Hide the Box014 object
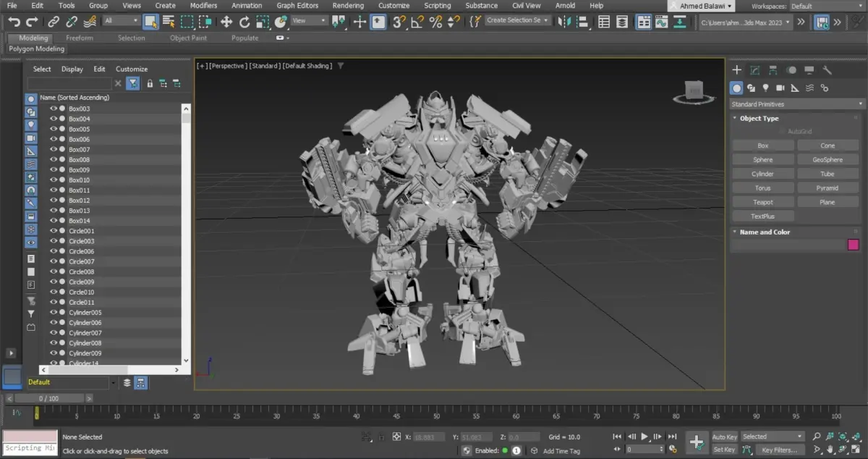This screenshot has width=868, height=459. pyautogui.click(x=53, y=221)
